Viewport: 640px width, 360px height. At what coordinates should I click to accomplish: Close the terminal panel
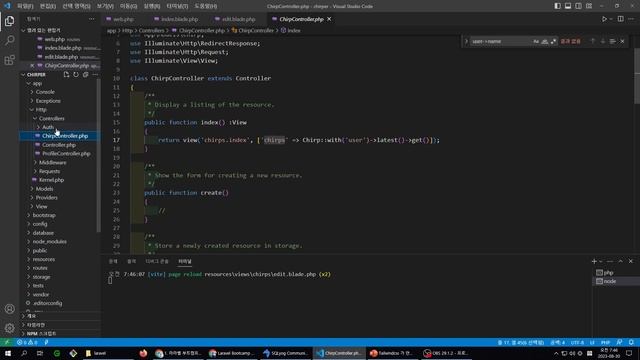[631, 261]
